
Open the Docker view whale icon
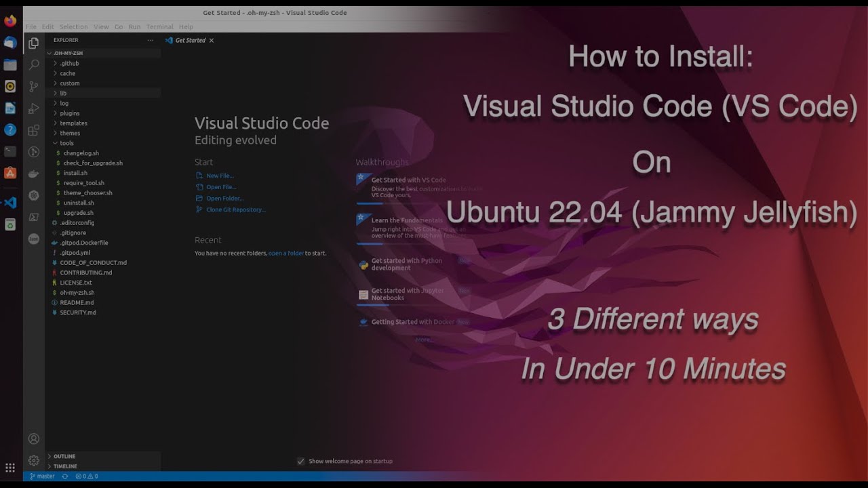(x=33, y=174)
